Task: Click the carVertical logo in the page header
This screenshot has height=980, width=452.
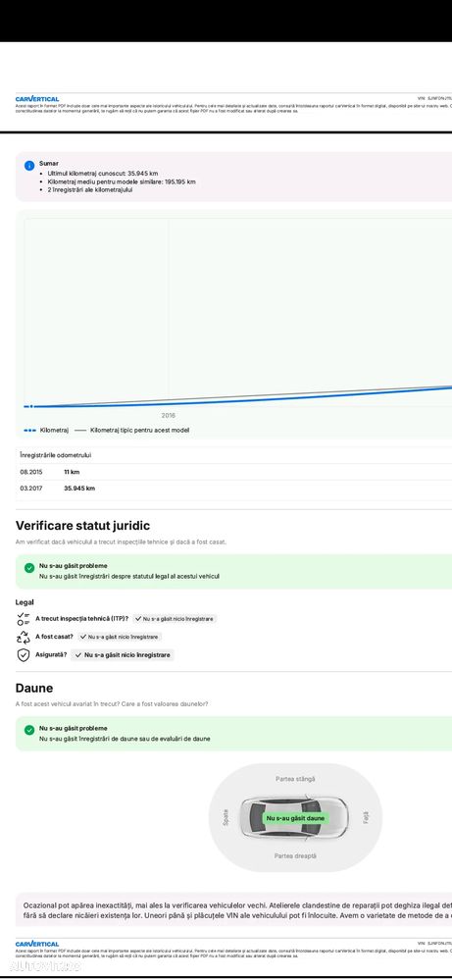Action: [x=37, y=99]
